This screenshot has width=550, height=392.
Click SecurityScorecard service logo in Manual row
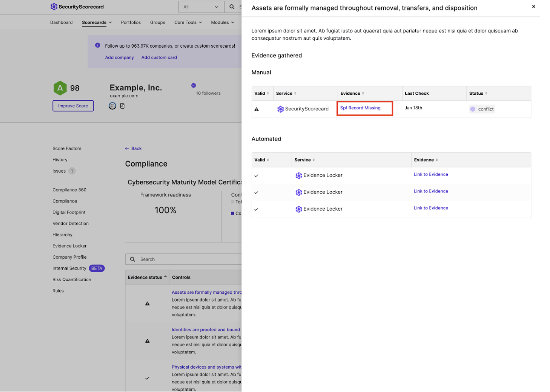(x=280, y=109)
